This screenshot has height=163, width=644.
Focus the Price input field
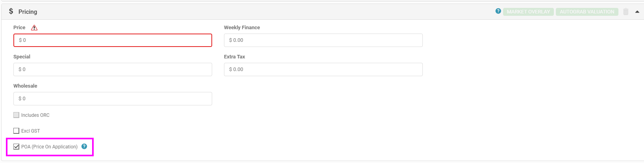(113, 40)
